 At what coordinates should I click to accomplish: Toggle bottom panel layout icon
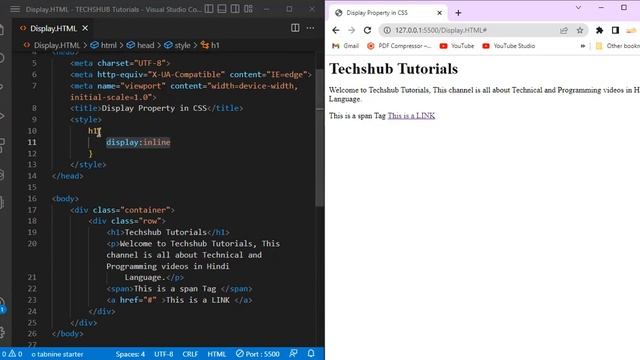[x=222, y=9]
